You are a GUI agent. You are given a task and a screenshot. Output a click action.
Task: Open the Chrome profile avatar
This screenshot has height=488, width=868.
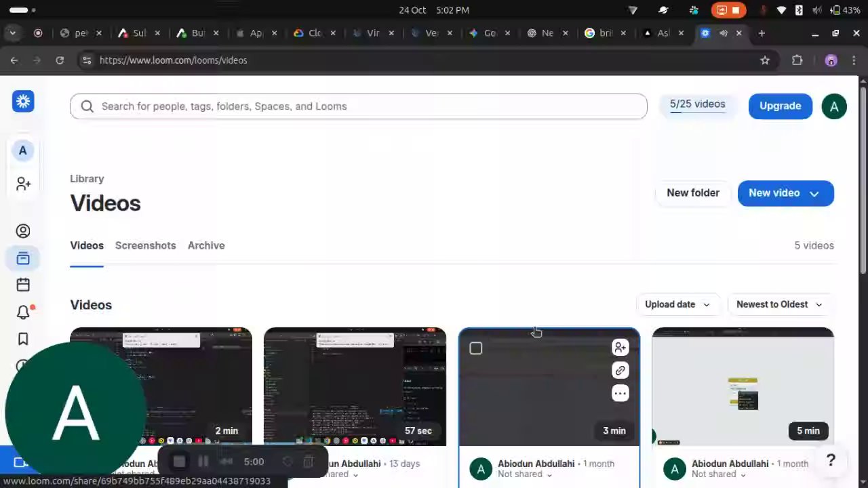pyautogui.click(x=831, y=60)
